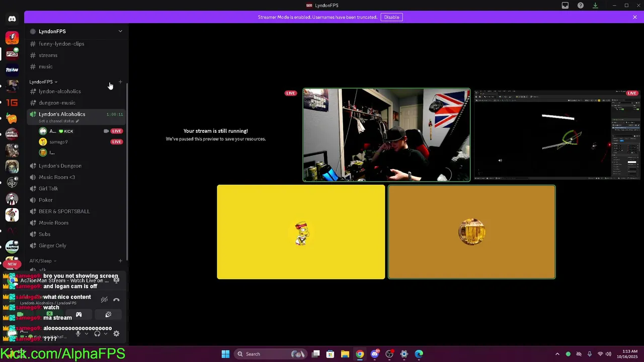The width and height of the screenshot is (644, 362).
Task: Select the FPS server icon
Action: click(x=12, y=54)
